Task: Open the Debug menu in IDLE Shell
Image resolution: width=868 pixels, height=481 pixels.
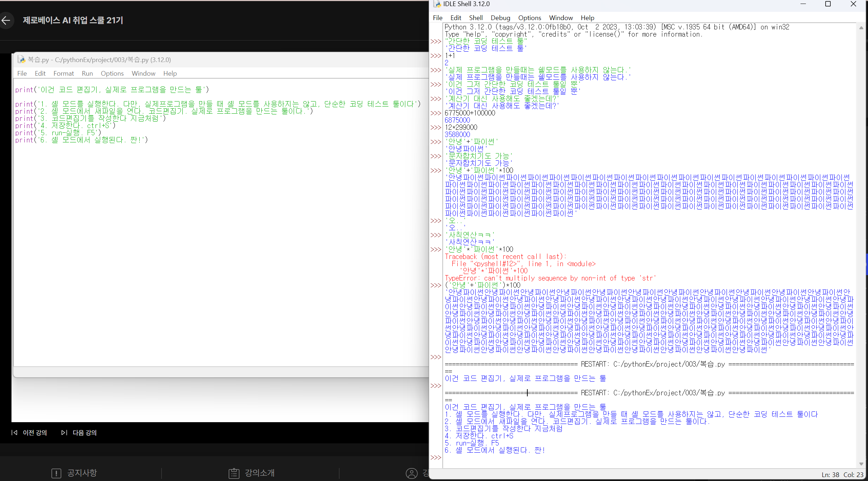Action: pos(500,18)
